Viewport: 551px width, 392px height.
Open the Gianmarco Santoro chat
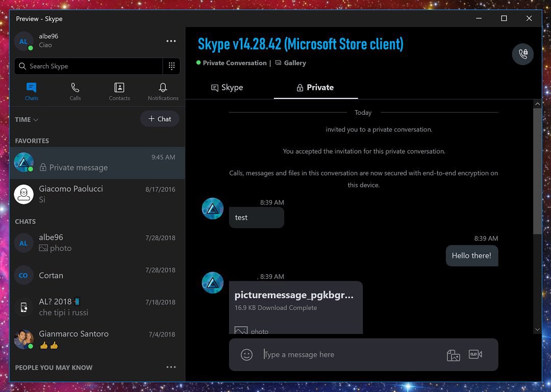pos(97,339)
